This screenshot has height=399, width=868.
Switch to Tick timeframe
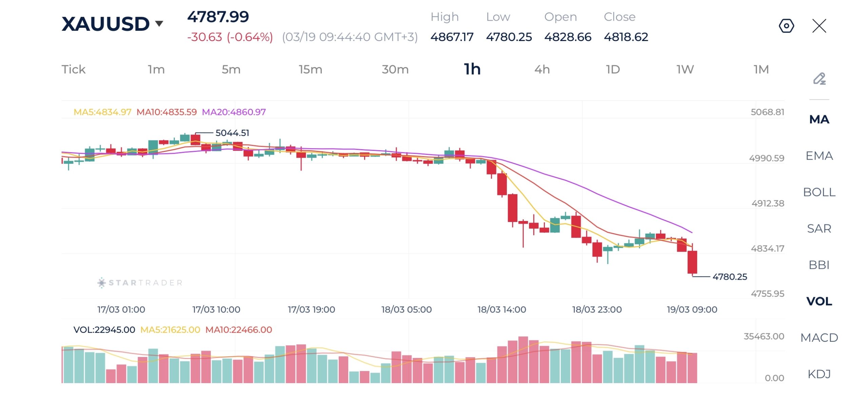pos(73,69)
